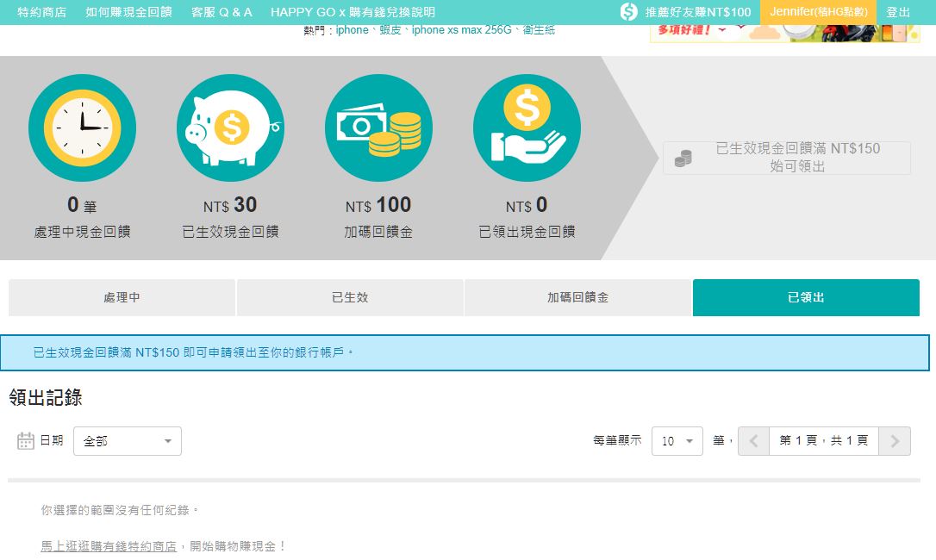Open the per-page count dropdown showing 10
This screenshot has height=560, width=936.
[x=677, y=441]
